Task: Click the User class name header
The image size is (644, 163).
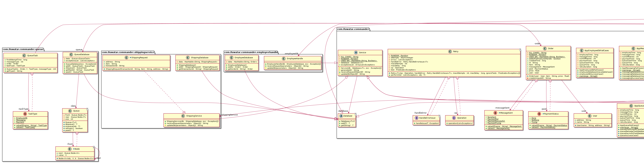Action: [595, 116]
